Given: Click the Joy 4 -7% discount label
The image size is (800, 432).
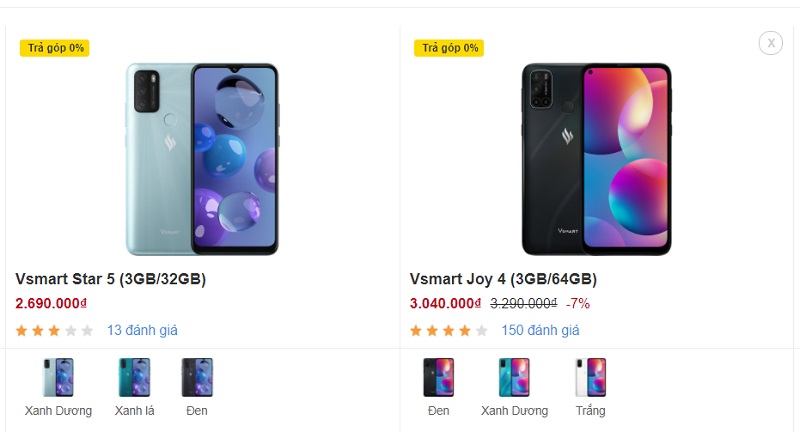Looking at the screenshot, I should [578, 303].
